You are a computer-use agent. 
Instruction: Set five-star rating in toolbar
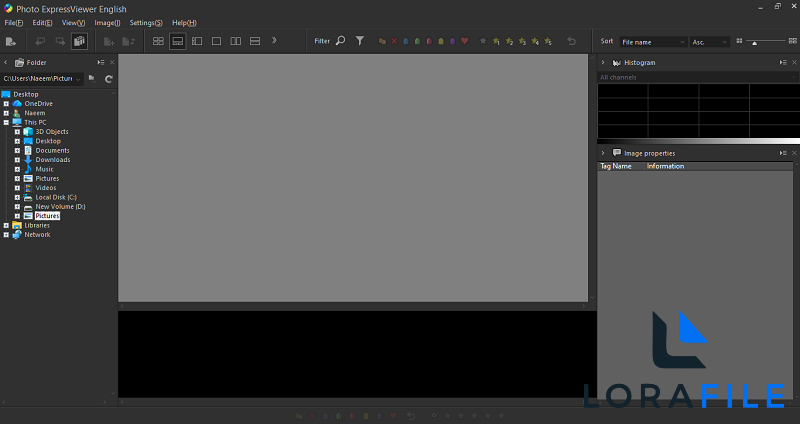coord(548,41)
